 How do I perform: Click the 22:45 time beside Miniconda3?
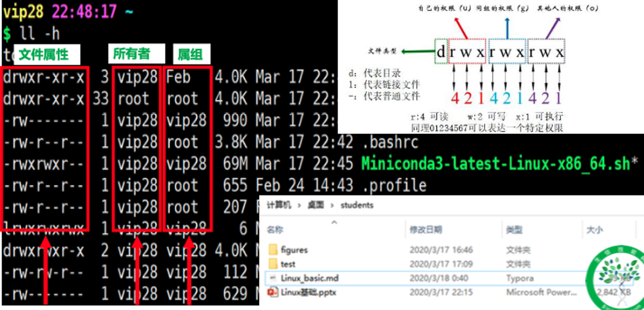tap(333, 164)
